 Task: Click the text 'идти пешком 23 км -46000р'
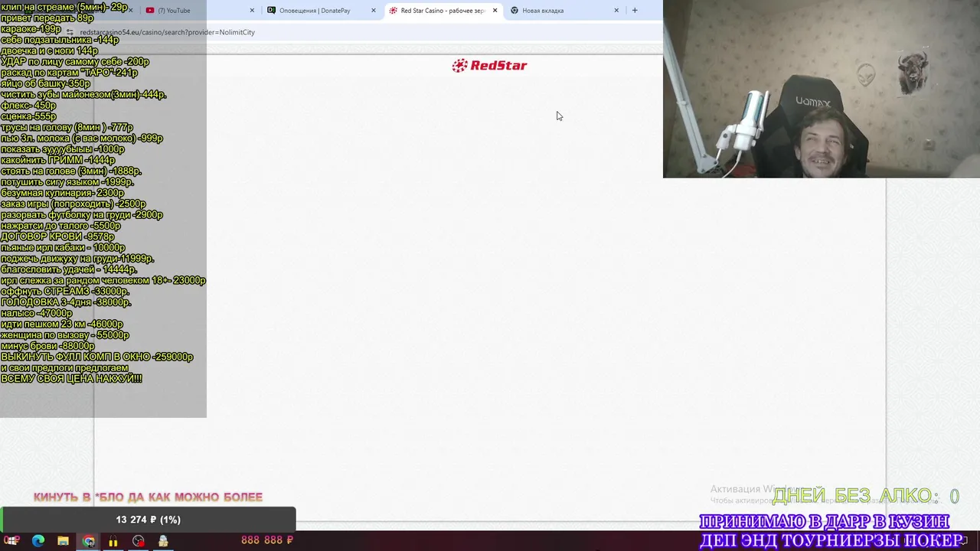(61, 324)
